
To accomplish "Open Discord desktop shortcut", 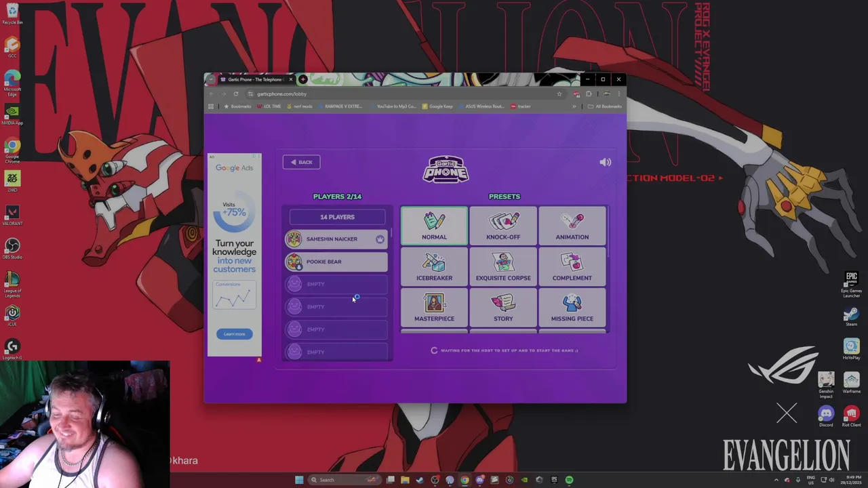I will pyautogui.click(x=826, y=415).
